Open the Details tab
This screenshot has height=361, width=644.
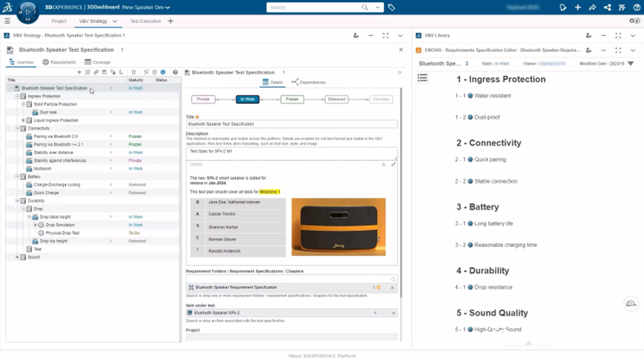273,82
